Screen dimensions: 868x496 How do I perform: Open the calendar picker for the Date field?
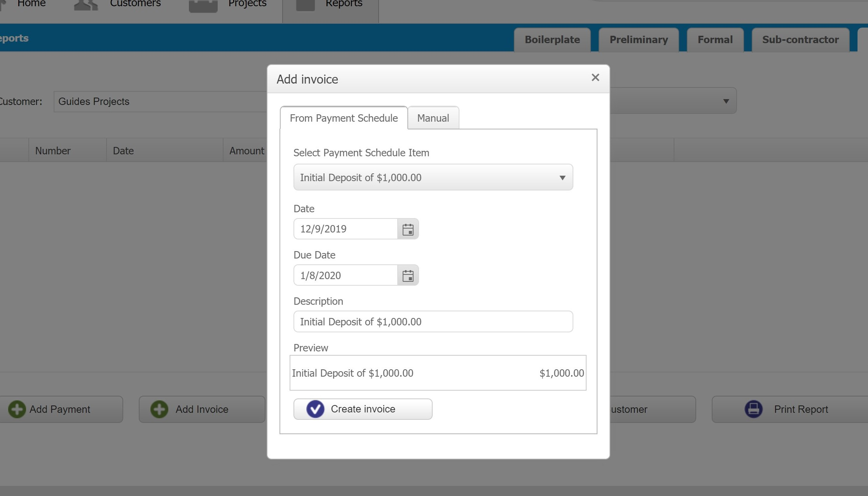408,229
